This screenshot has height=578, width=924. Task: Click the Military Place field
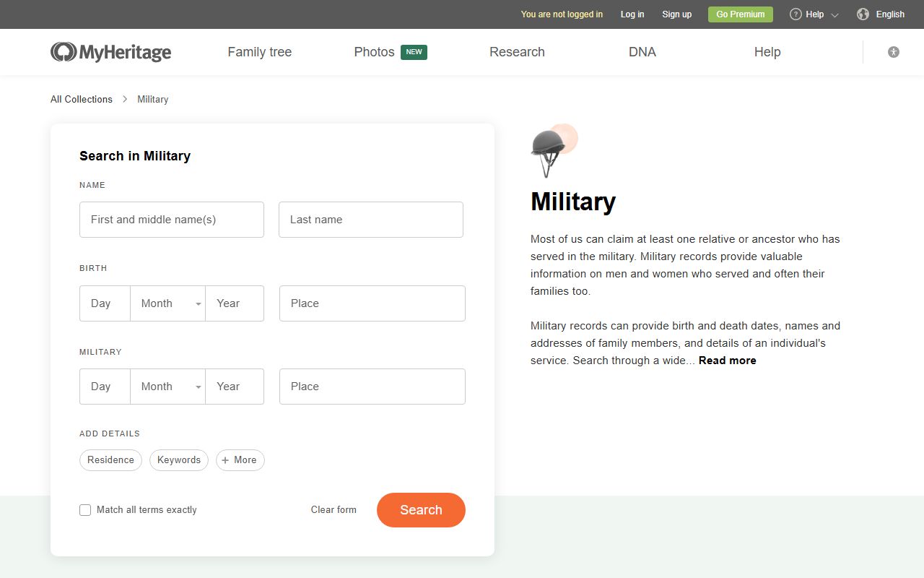pyautogui.click(x=372, y=387)
